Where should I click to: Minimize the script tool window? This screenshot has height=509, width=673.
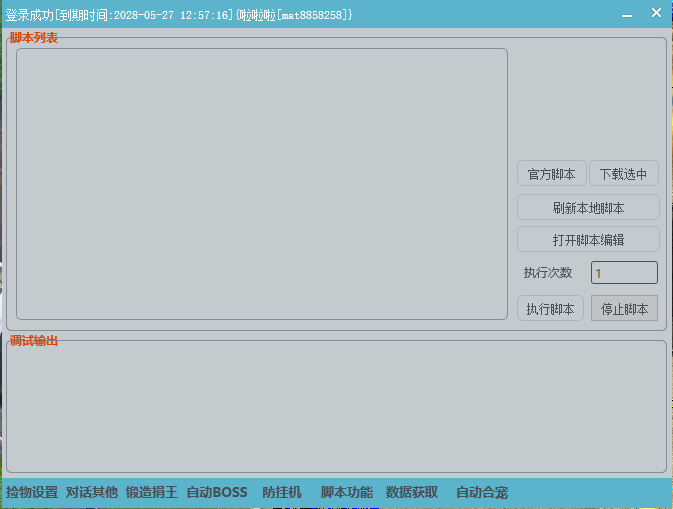[627, 14]
